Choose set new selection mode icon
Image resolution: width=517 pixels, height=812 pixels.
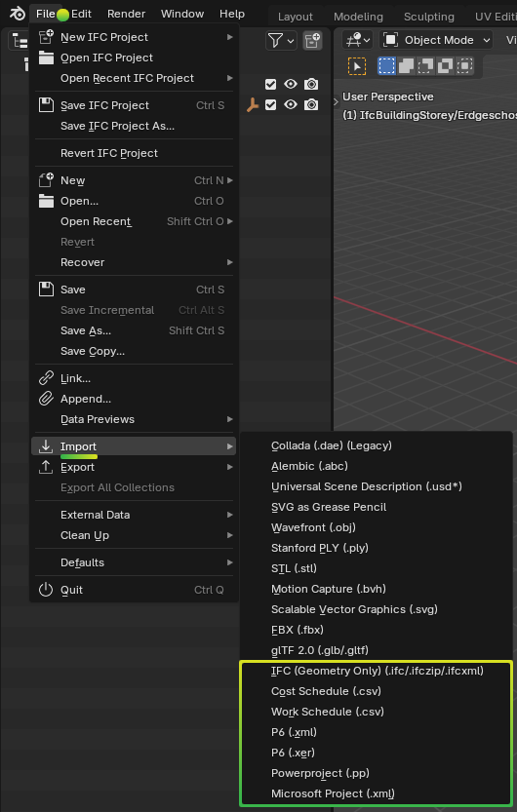[386, 65]
